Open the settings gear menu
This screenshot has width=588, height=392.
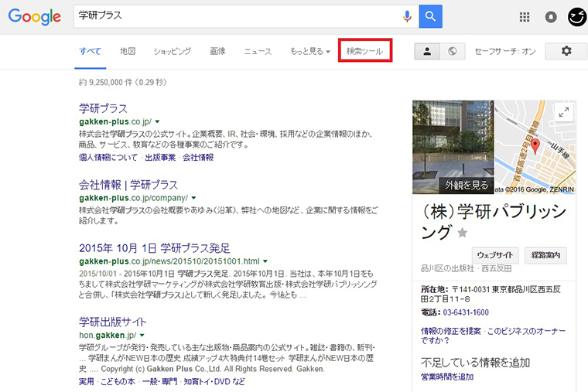566,50
